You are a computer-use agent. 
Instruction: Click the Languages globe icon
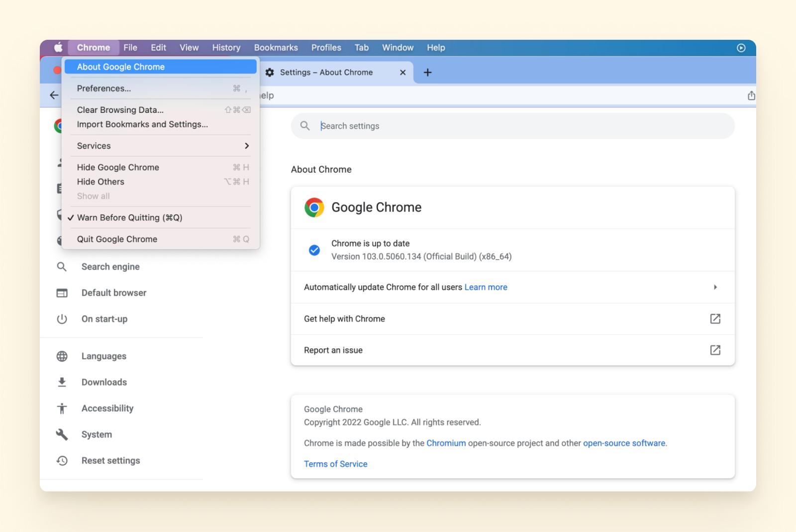[x=62, y=356]
